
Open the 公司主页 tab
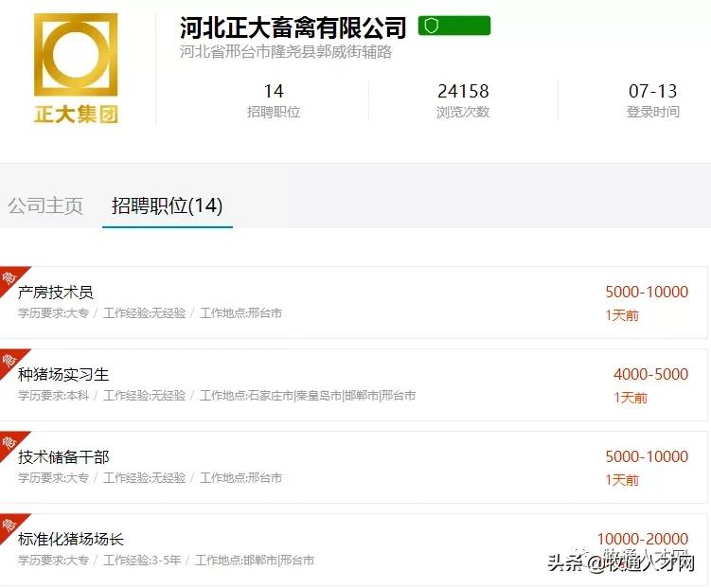click(x=45, y=205)
